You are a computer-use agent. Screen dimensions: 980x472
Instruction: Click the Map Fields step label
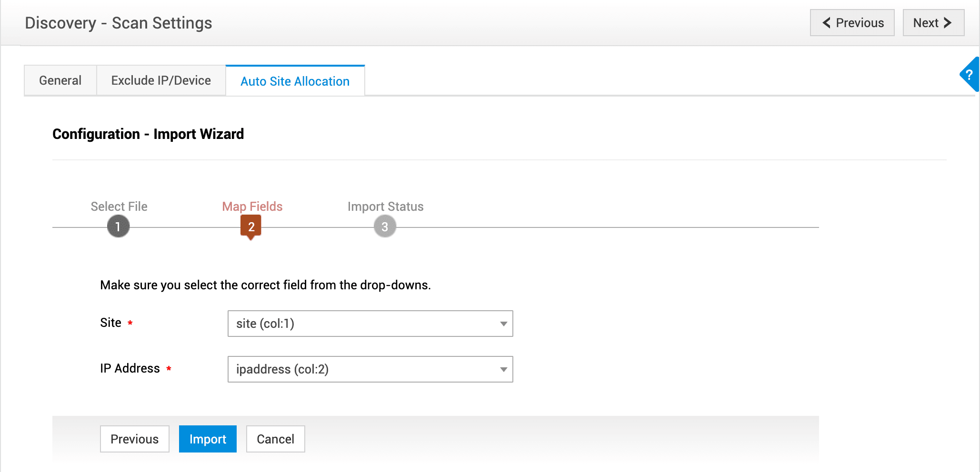(252, 206)
